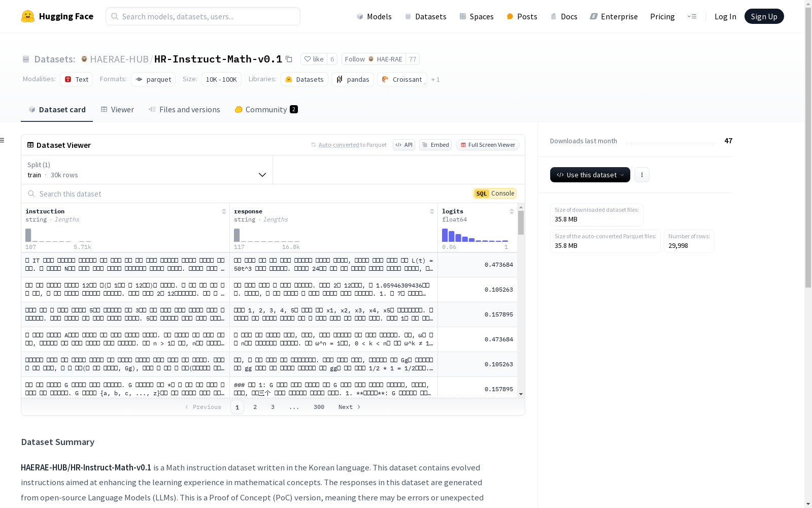Viewport: 812px width, 508px height.
Task: Open the Files and versions tab
Action: tap(184, 110)
